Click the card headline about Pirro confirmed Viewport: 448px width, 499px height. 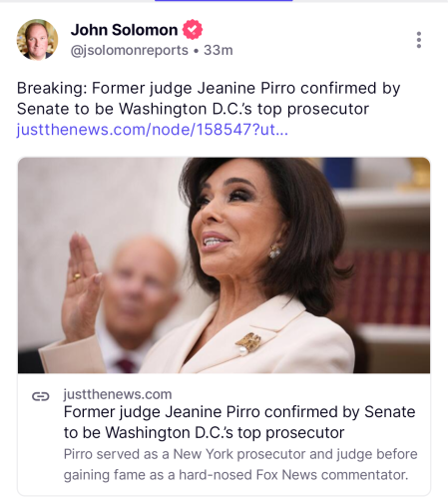point(239,422)
